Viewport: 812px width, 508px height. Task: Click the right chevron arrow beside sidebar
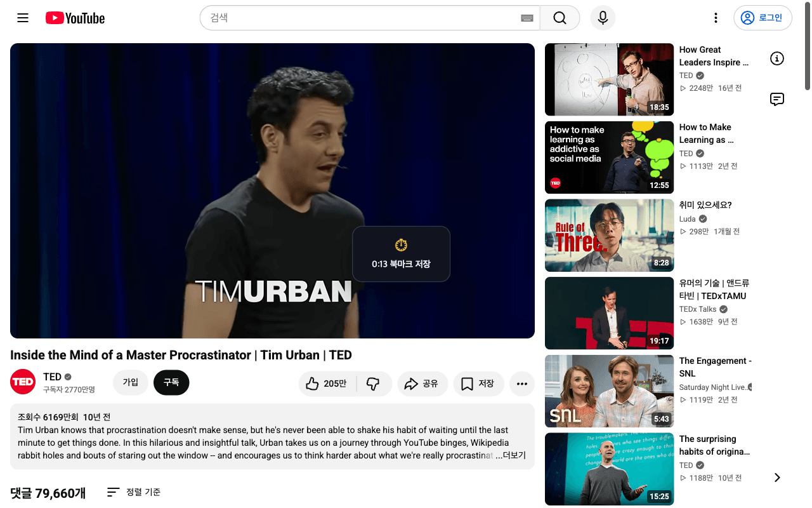pos(777,478)
